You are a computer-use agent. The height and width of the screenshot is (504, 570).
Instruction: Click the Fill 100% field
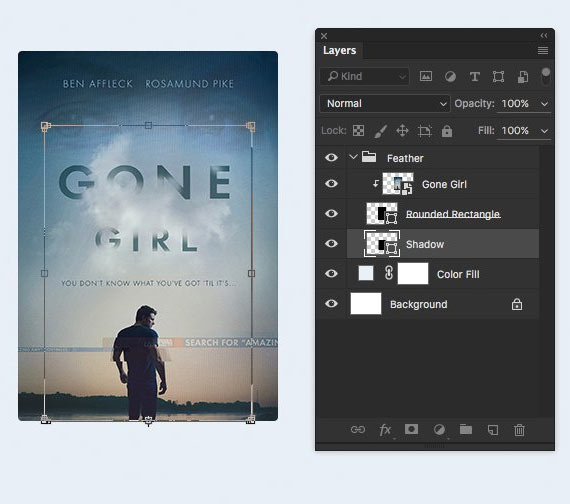click(x=515, y=131)
